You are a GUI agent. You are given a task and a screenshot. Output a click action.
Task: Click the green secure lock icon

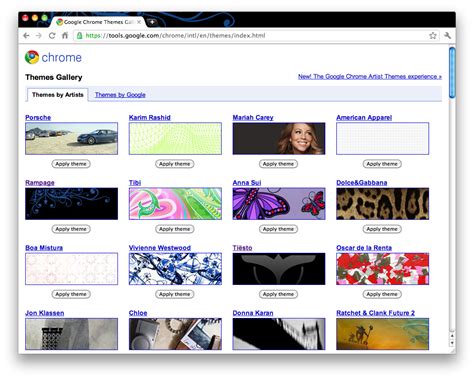79,35
